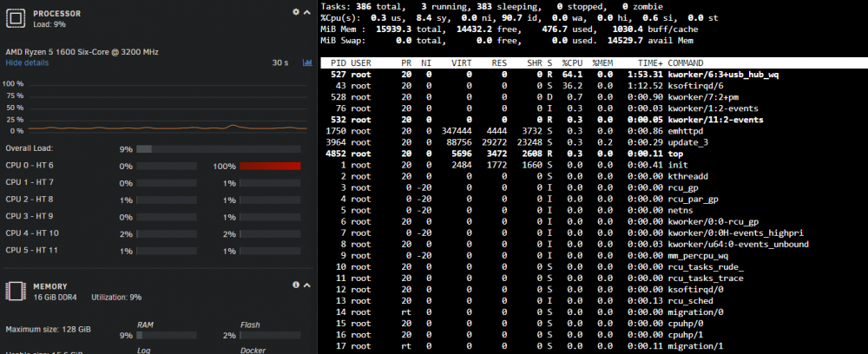Image resolution: width=868 pixels, height=354 pixels.
Task: Open Processor settings gear icon
Action: click(x=296, y=11)
